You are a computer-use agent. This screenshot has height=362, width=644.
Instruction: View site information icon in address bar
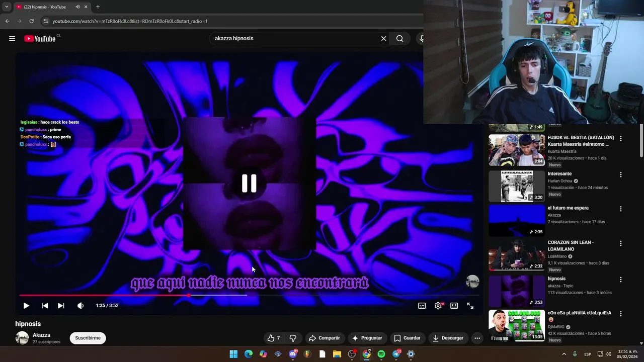(x=46, y=21)
